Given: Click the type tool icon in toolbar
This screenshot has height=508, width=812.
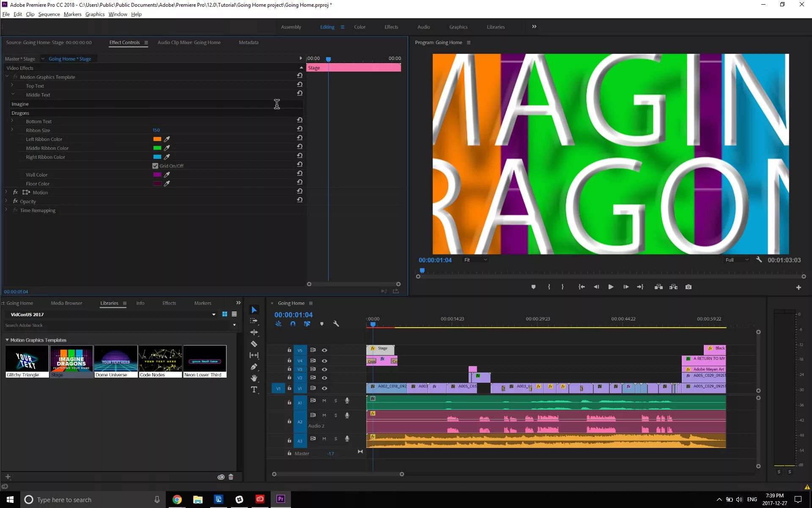Looking at the screenshot, I should click(254, 389).
